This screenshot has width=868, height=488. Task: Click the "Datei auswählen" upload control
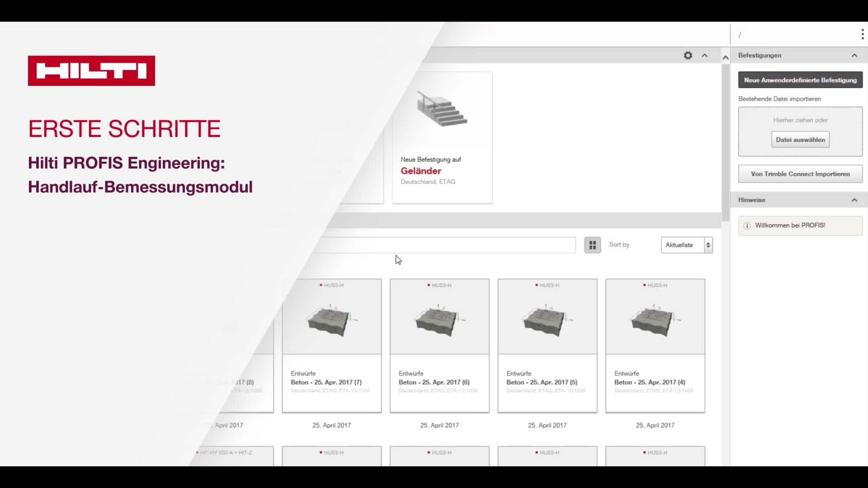[x=800, y=139]
